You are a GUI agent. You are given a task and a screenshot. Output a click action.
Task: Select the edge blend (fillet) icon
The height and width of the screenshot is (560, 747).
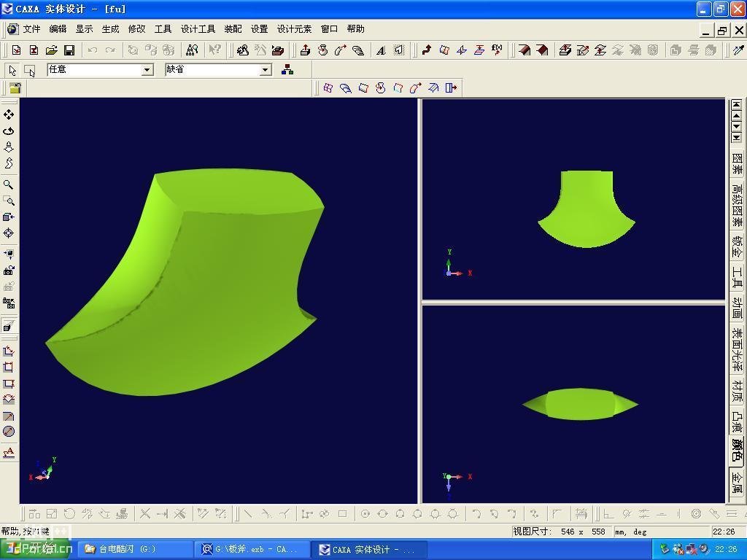tap(525, 50)
